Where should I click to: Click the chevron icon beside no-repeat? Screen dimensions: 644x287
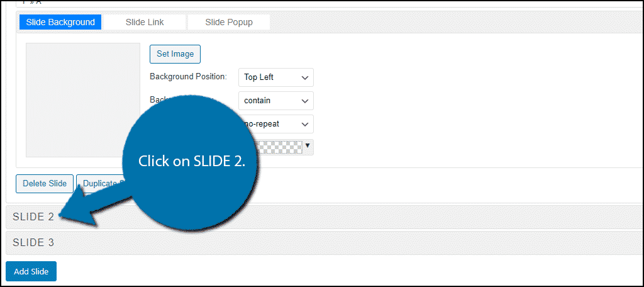click(x=305, y=124)
